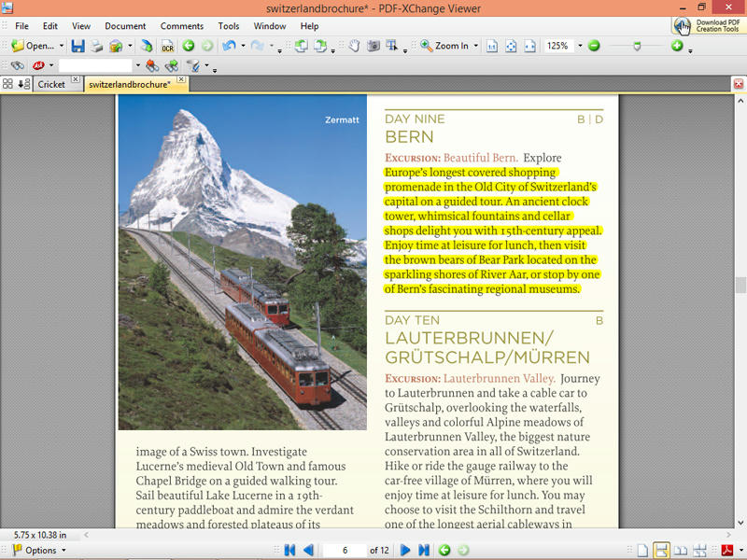The image size is (747, 560).
Task: Open the 125% zoom level dropdown arrow
Action: coord(580,46)
